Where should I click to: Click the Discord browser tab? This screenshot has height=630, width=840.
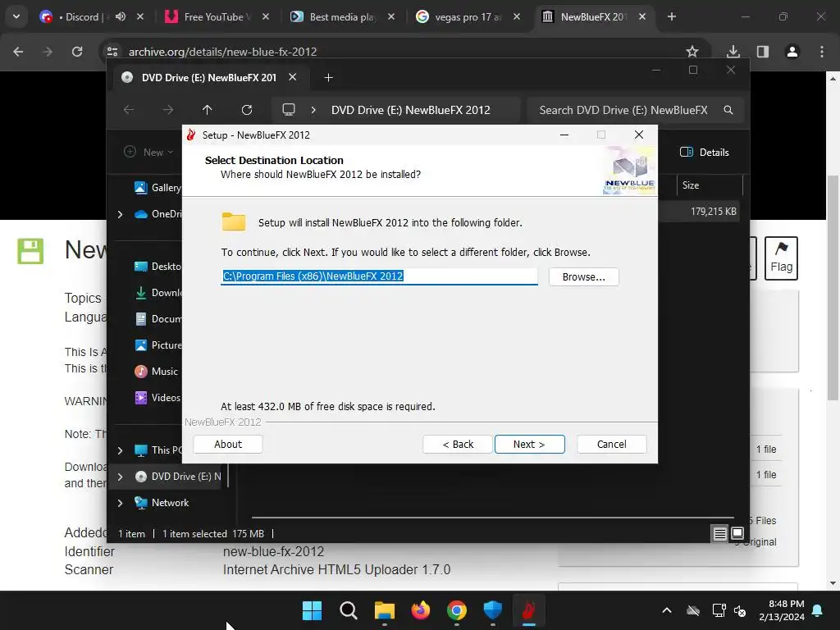point(80,17)
